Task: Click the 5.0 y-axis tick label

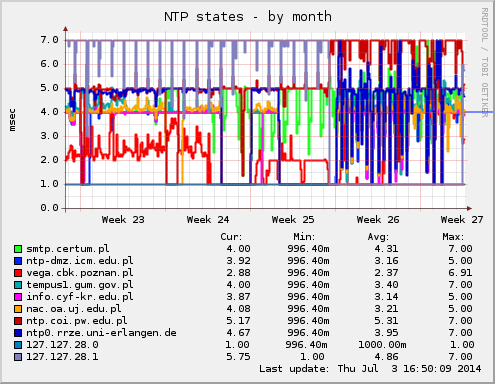Action: point(49,88)
